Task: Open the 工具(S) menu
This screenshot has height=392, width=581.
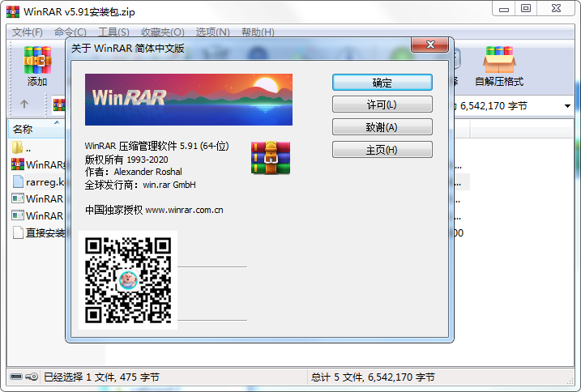Action: [113, 32]
